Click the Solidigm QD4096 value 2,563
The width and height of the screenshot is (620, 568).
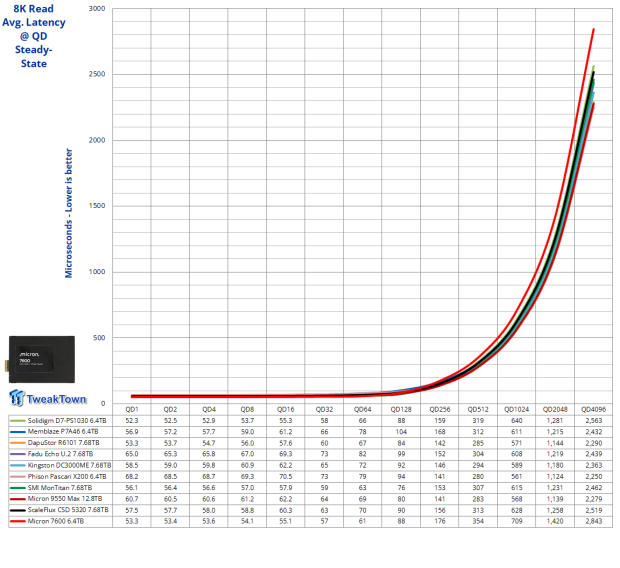coord(594,420)
